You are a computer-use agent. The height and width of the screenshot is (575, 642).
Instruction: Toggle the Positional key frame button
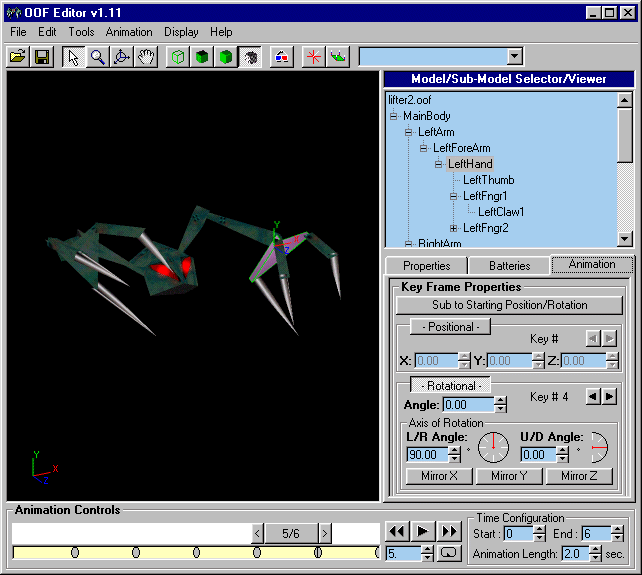452,326
